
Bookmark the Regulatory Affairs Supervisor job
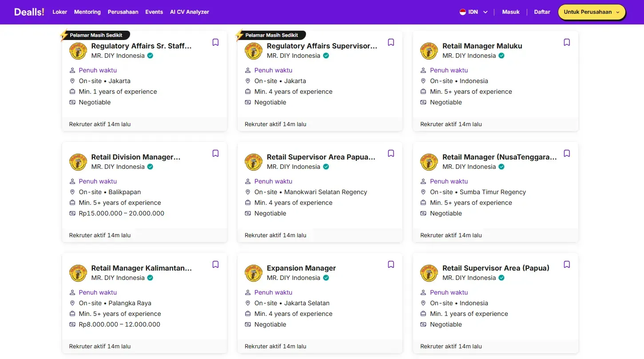[x=391, y=42]
